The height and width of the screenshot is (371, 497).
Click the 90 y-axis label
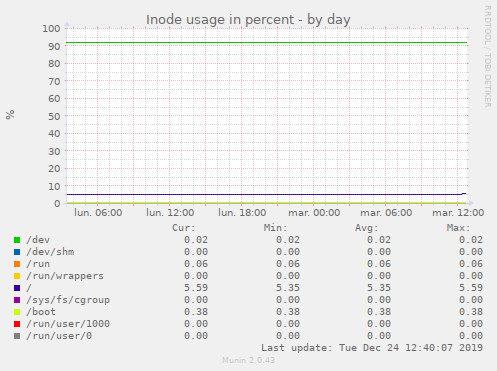[x=54, y=46]
